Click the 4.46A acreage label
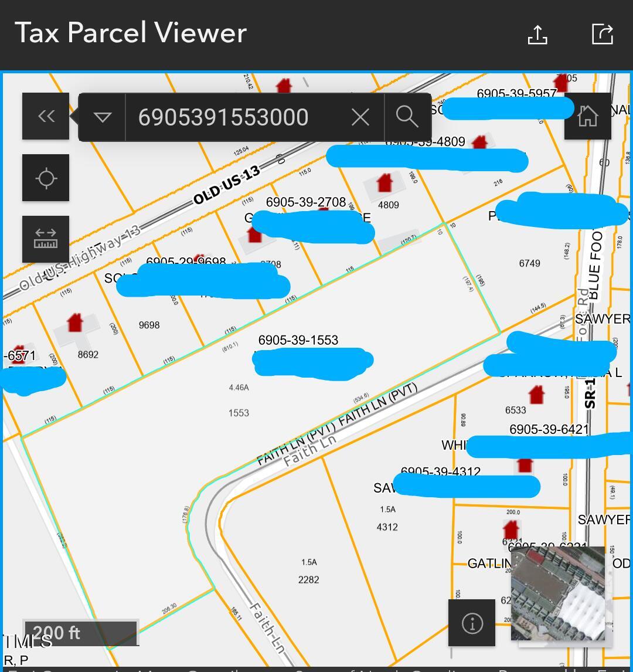The image size is (633, 672). [239, 388]
